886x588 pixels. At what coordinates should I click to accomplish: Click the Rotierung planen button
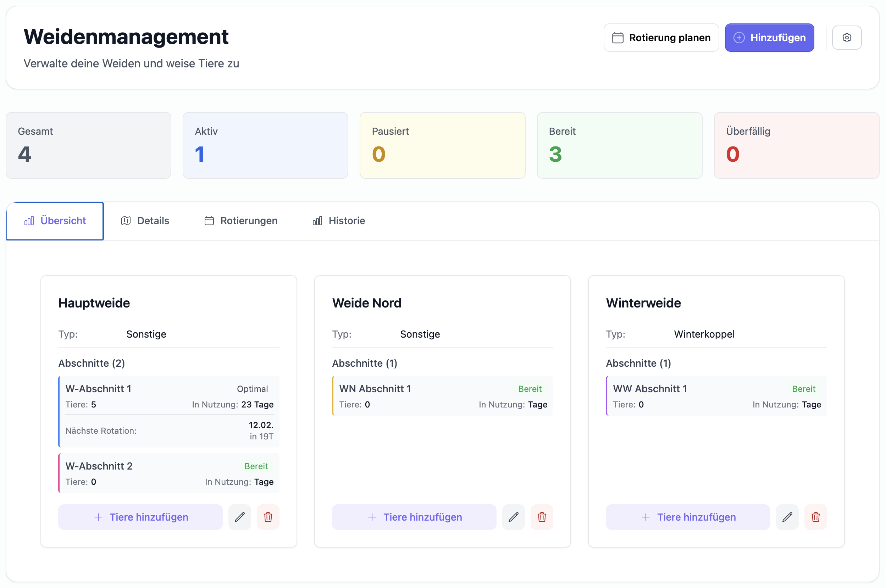(x=661, y=38)
